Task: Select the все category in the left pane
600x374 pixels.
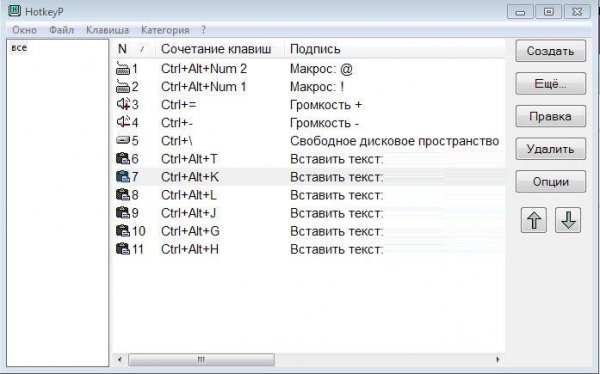Action: point(19,47)
